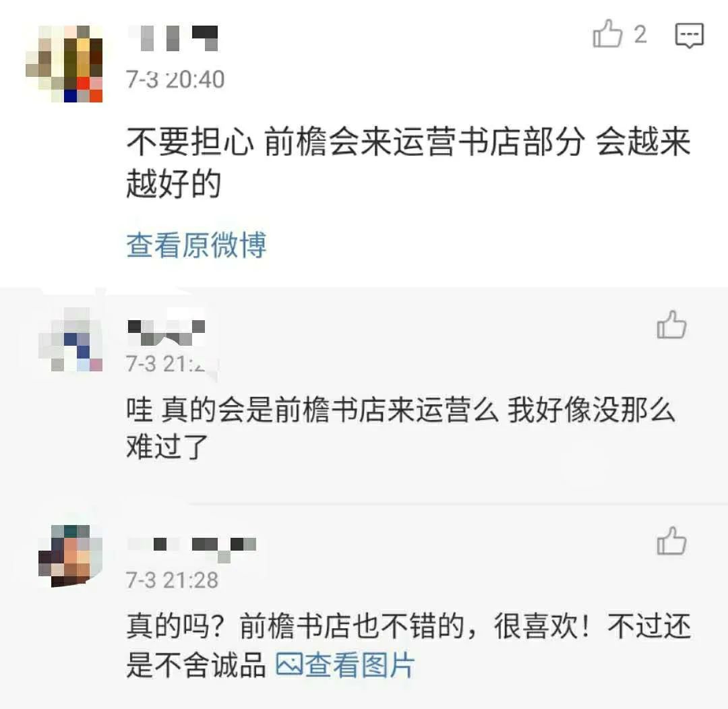Click like count 2 on top comment

pos(640,35)
